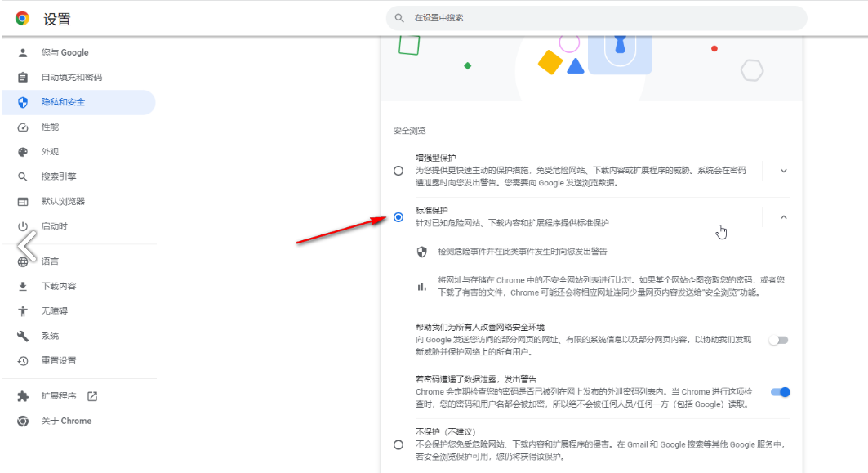
Task: Click the 增强型保护 option title
Action: 436,158
